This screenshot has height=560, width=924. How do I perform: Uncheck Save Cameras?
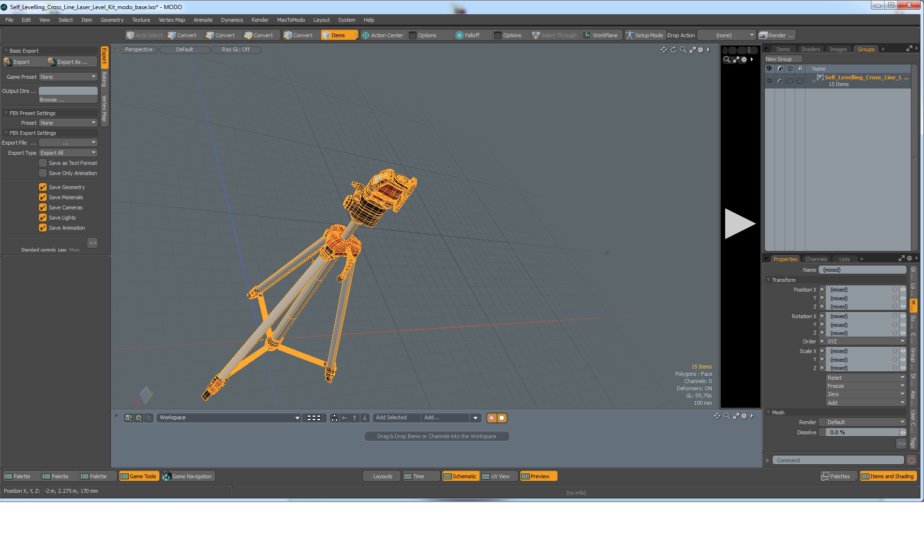43,207
